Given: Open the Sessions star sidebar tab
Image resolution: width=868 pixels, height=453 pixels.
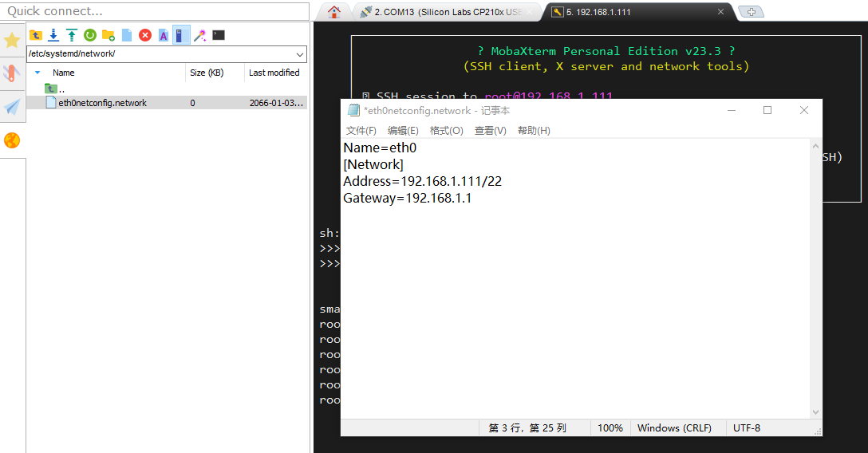Looking at the screenshot, I should point(12,40).
